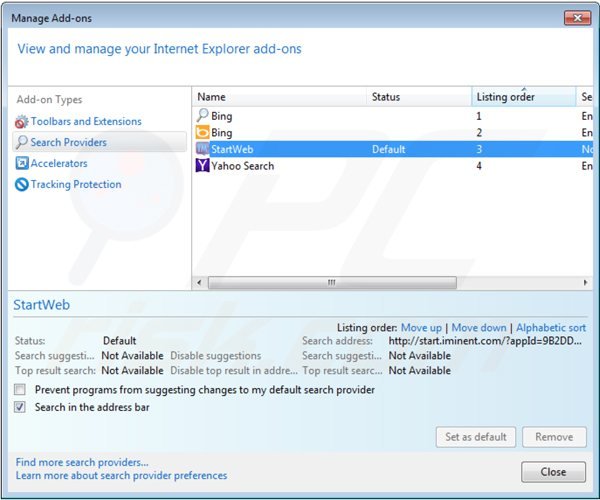
Task: Click the Toolbars and Extensions gear icon
Action: point(21,122)
